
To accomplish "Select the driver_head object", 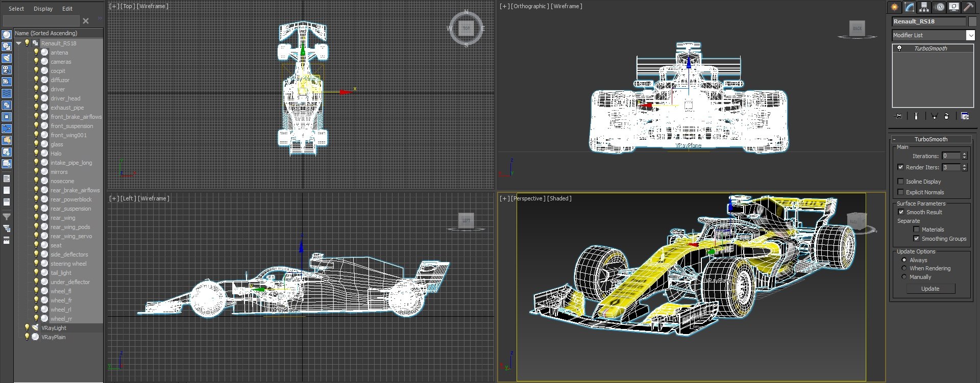I will 65,98.
